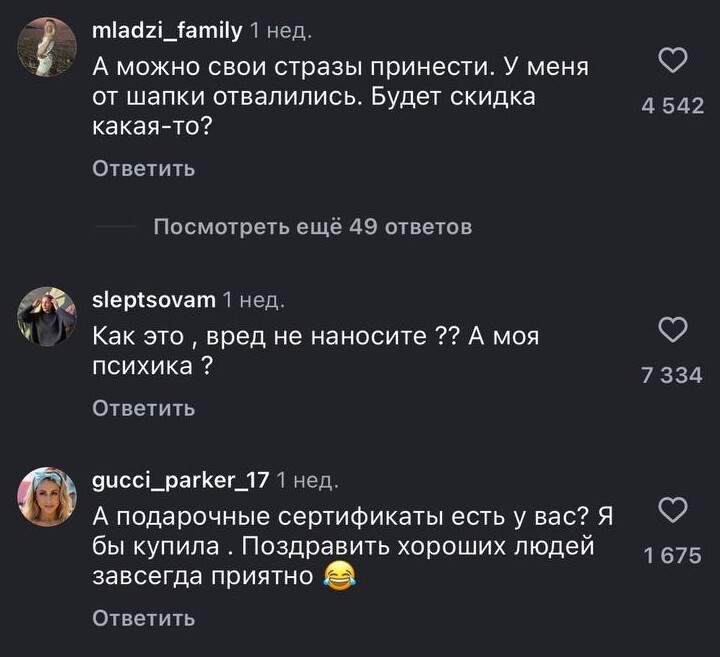Click the comment mentioning "А моя психика"

pyautogui.click(x=315, y=351)
